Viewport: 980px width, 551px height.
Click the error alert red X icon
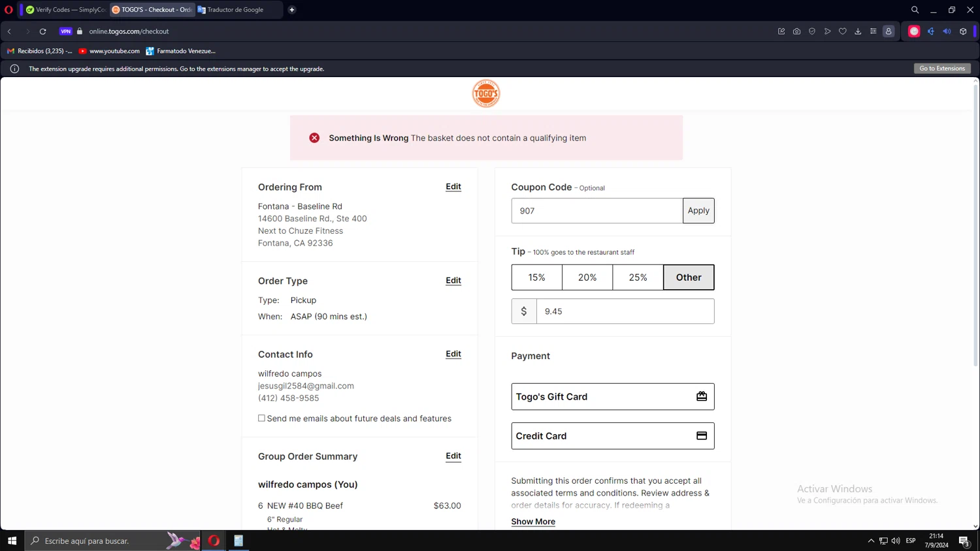314,138
